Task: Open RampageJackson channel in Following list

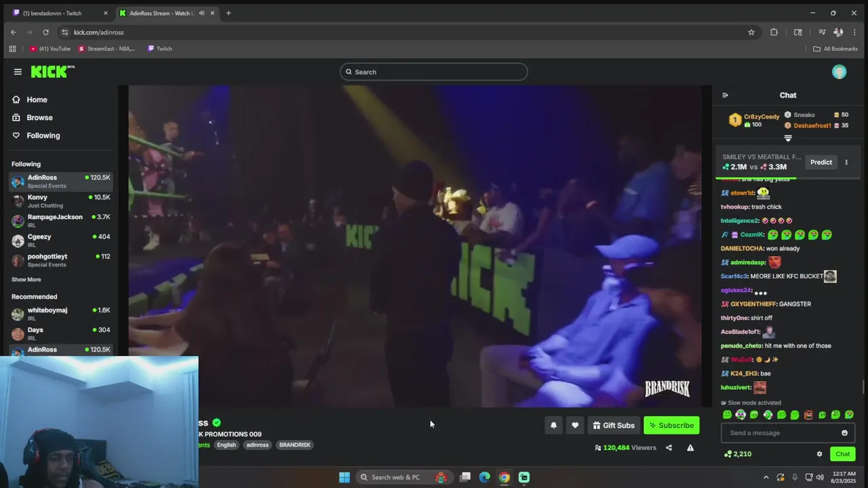Action: pyautogui.click(x=60, y=221)
